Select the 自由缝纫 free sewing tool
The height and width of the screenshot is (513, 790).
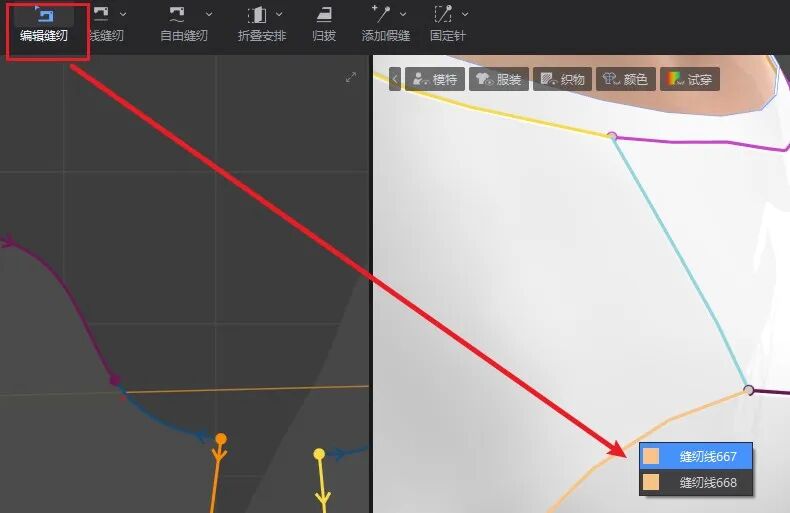pyautogui.click(x=183, y=25)
